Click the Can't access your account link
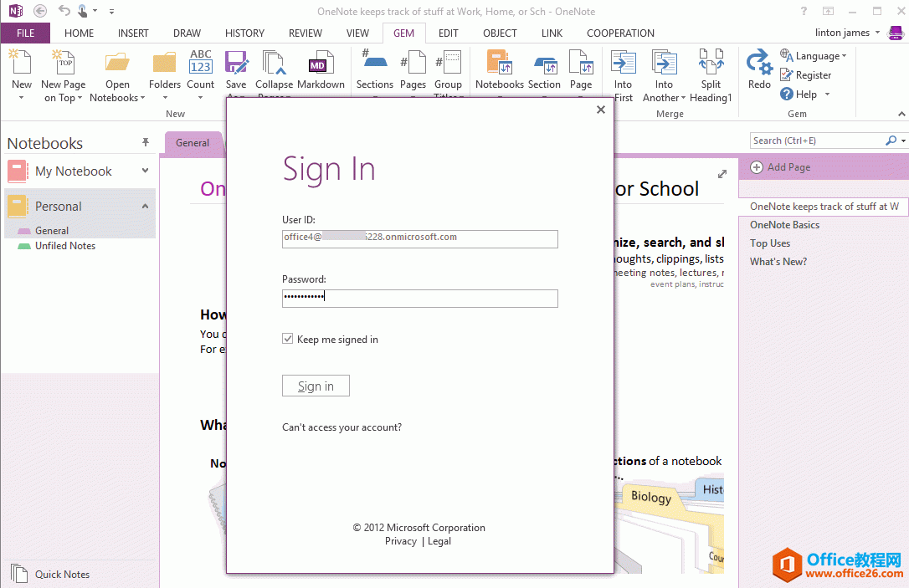The width and height of the screenshot is (909, 588). tap(342, 427)
